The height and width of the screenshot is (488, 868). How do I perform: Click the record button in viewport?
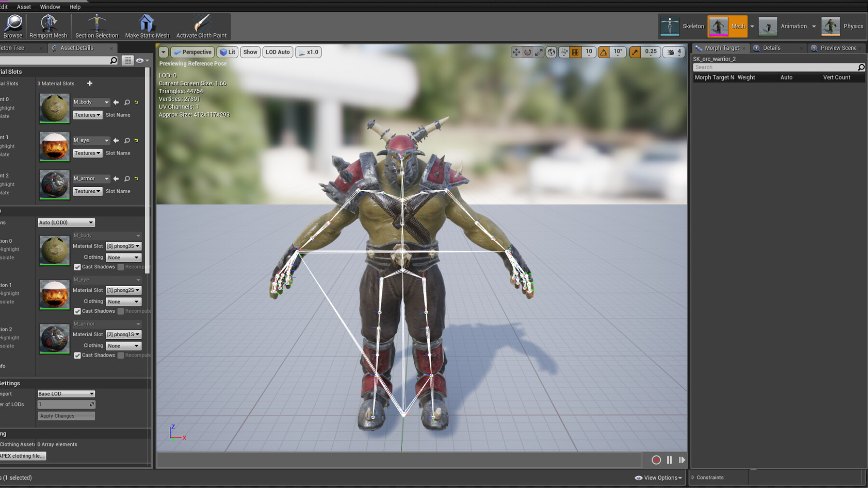click(656, 460)
